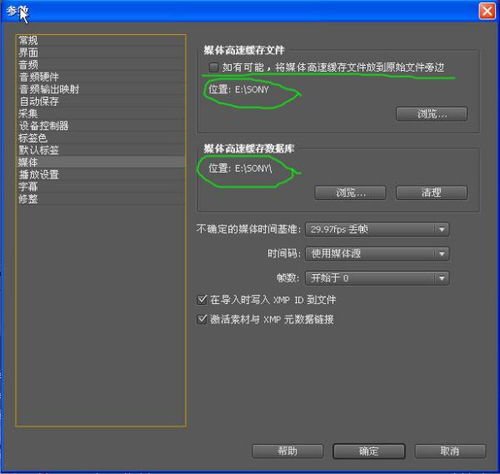The width and height of the screenshot is (500, 474).
Task: Browse for media cache database location
Action: coord(350,193)
